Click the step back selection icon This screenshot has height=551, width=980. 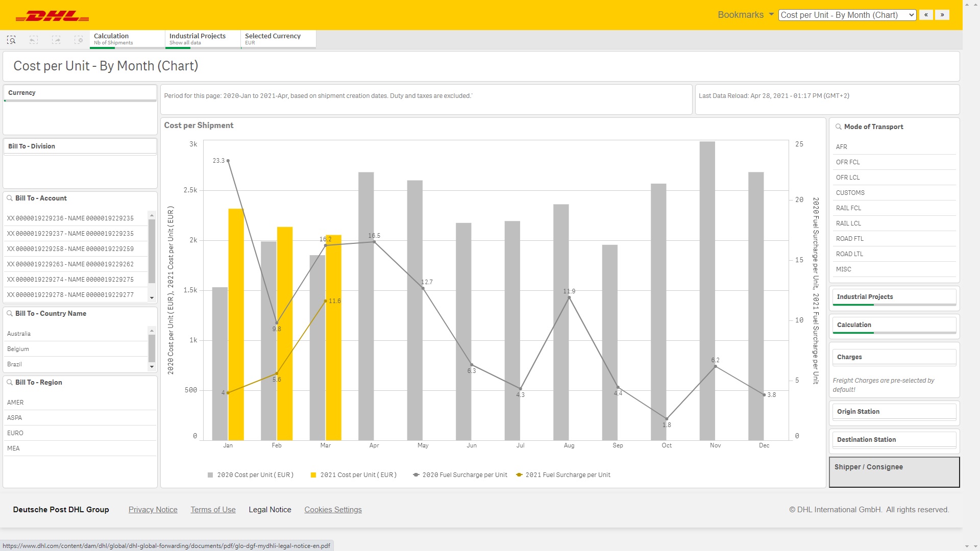tap(34, 40)
